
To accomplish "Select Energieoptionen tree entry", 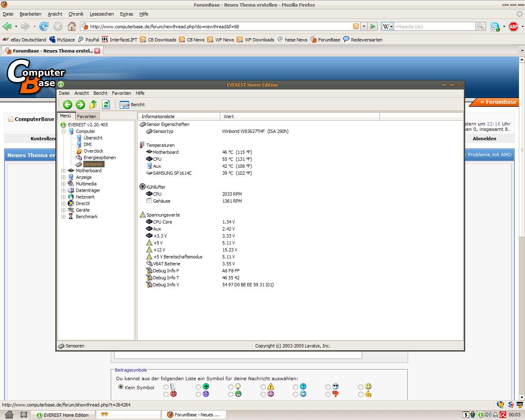I will (99, 157).
